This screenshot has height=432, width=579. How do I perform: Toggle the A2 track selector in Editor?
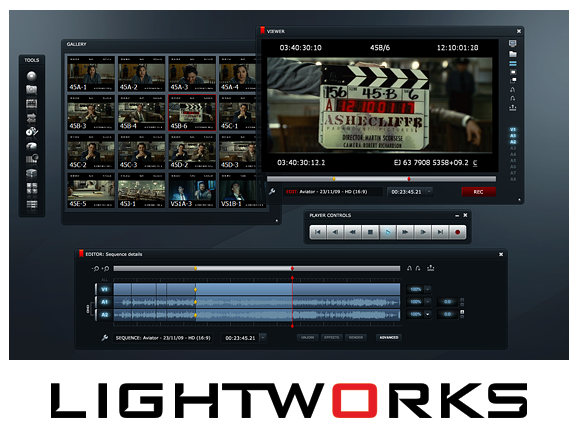point(104,315)
